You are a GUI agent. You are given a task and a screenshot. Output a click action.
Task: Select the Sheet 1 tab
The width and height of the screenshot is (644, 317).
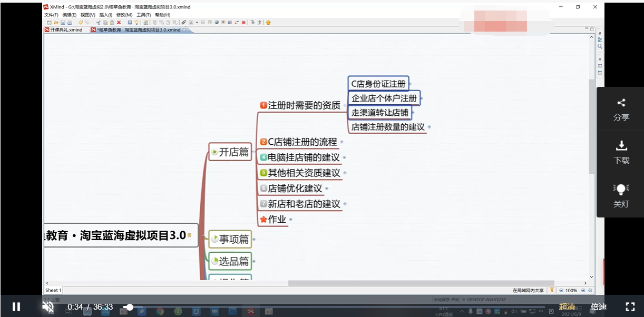tap(53, 290)
